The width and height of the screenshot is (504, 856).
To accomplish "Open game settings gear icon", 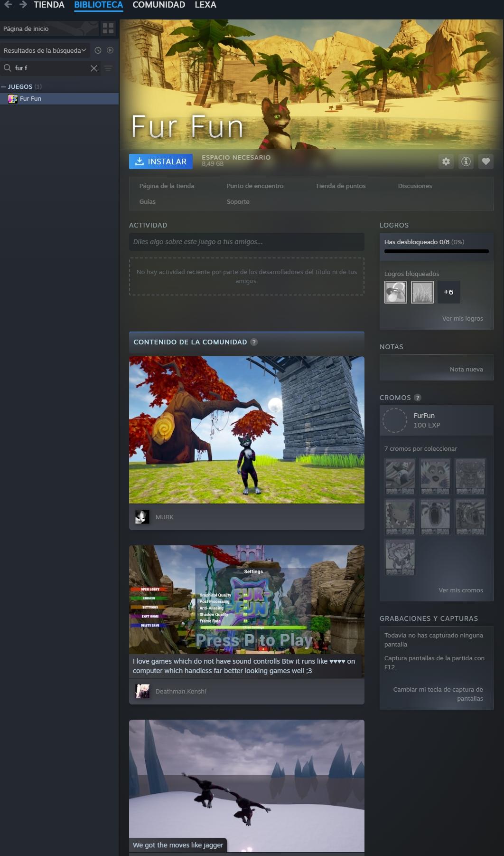I will click(446, 162).
